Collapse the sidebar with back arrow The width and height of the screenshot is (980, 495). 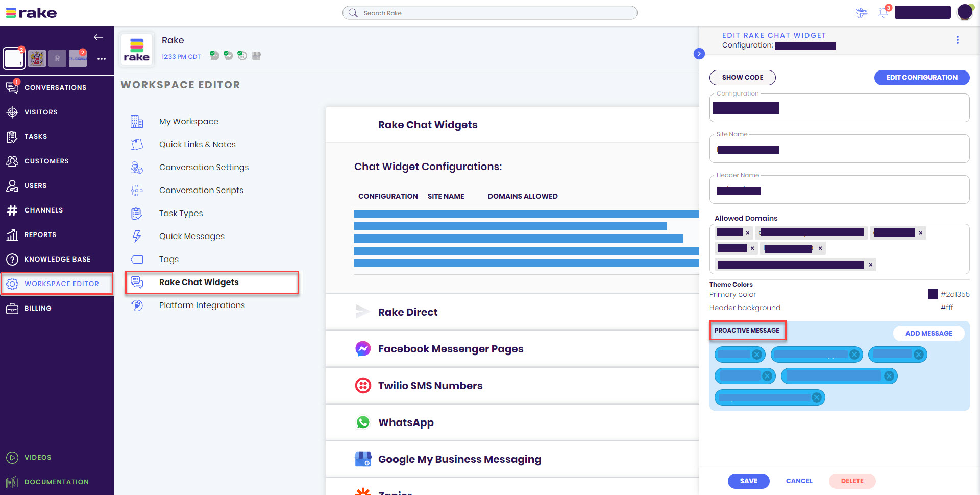click(99, 37)
